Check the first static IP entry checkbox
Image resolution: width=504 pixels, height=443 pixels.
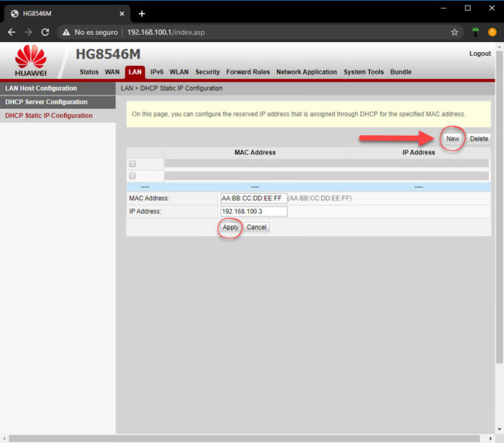[x=133, y=164]
